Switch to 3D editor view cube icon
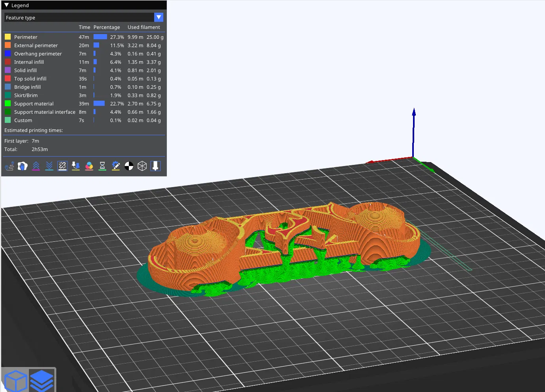545x392 pixels. pyautogui.click(x=15, y=381)
